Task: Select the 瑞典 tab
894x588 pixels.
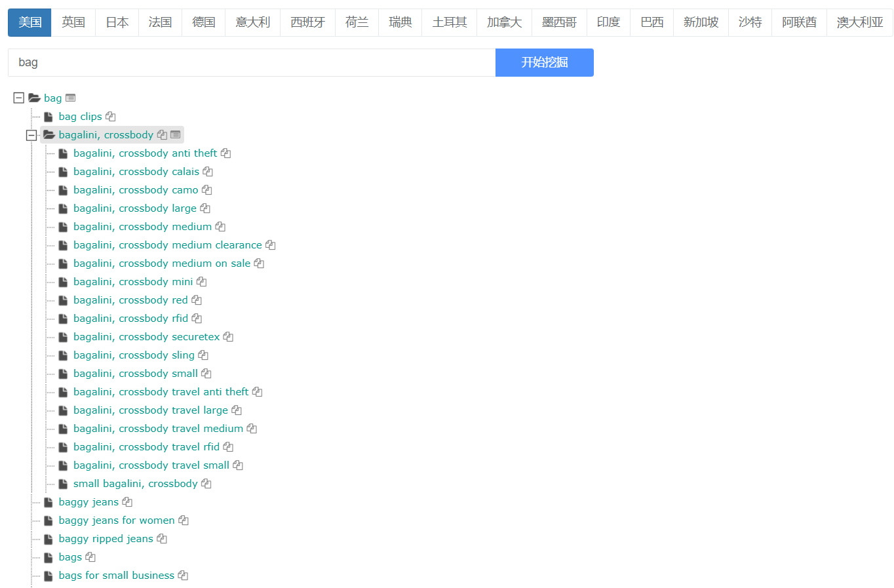Action: (x=400, y=22)
